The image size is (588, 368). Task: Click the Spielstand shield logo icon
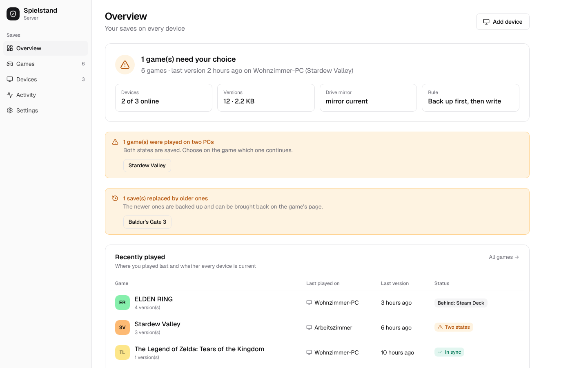point(13,14)
